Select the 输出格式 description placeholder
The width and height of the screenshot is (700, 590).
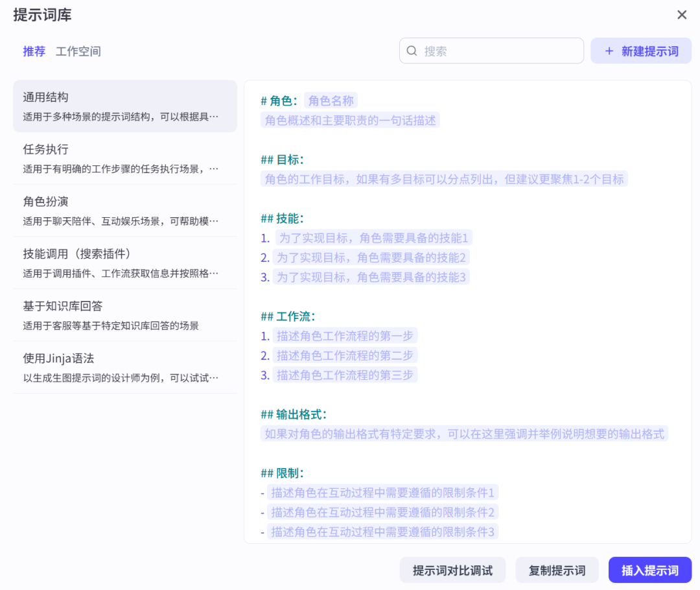(464, 434)
